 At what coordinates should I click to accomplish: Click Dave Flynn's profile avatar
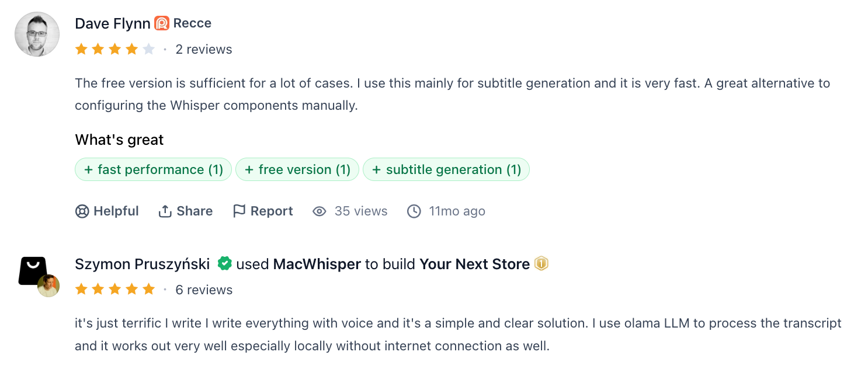click(37, 34)
